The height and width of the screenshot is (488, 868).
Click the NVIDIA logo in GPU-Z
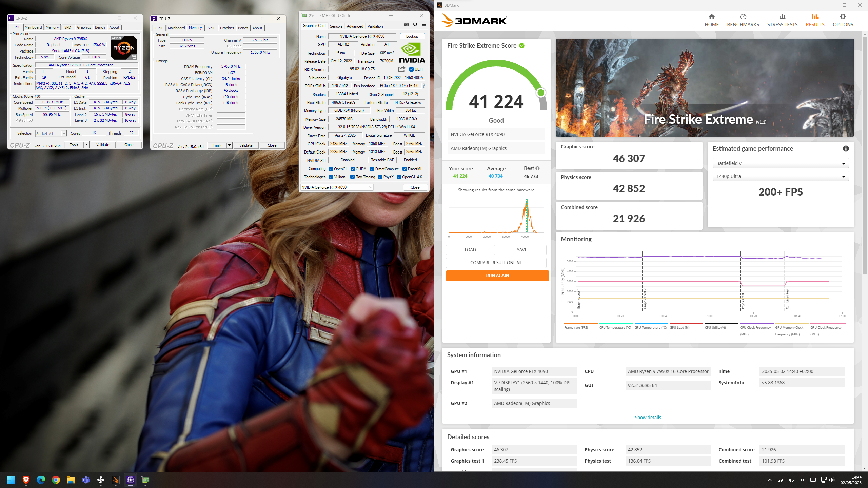click(412, 53)
